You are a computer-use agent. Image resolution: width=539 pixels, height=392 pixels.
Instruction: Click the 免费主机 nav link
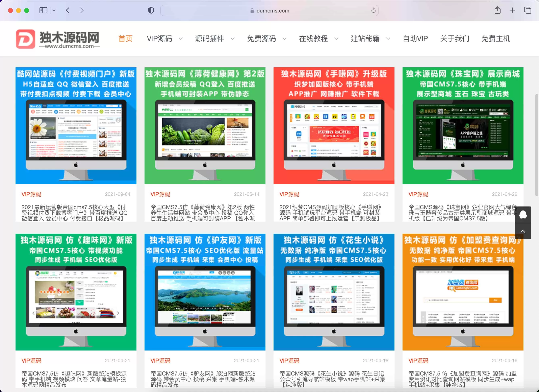(x=496, y=38)
